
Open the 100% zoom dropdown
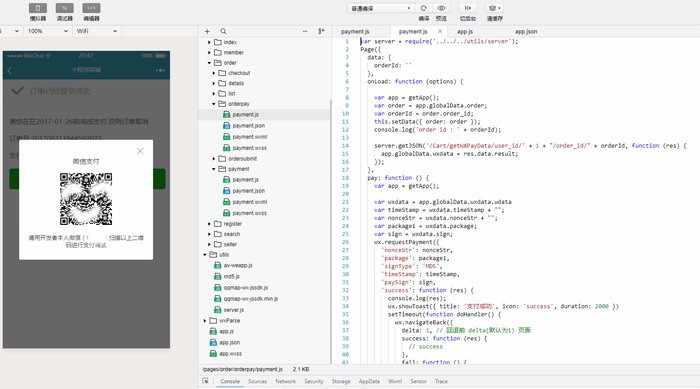click(48, 31)
